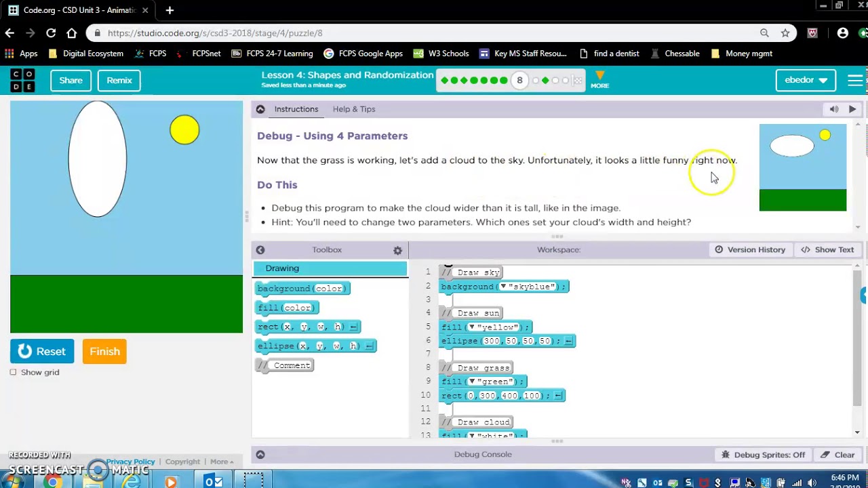Click arrow toggle on toolbox rect block

(x=353, y=327)
